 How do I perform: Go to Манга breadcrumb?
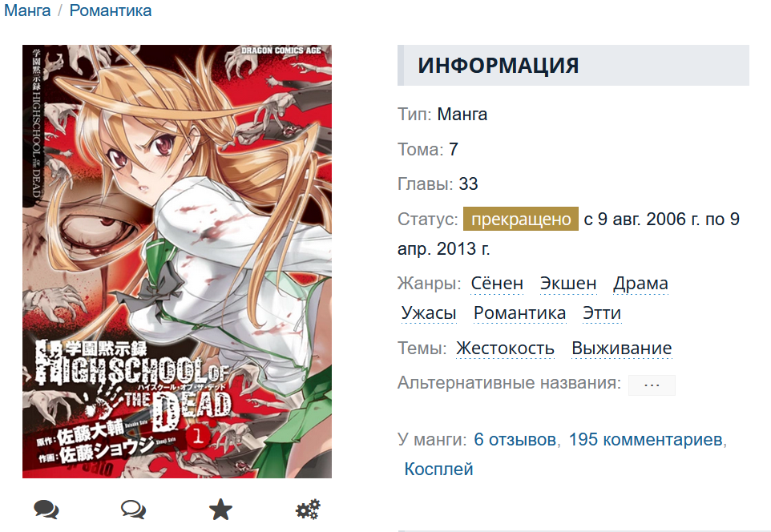point(27,10)
